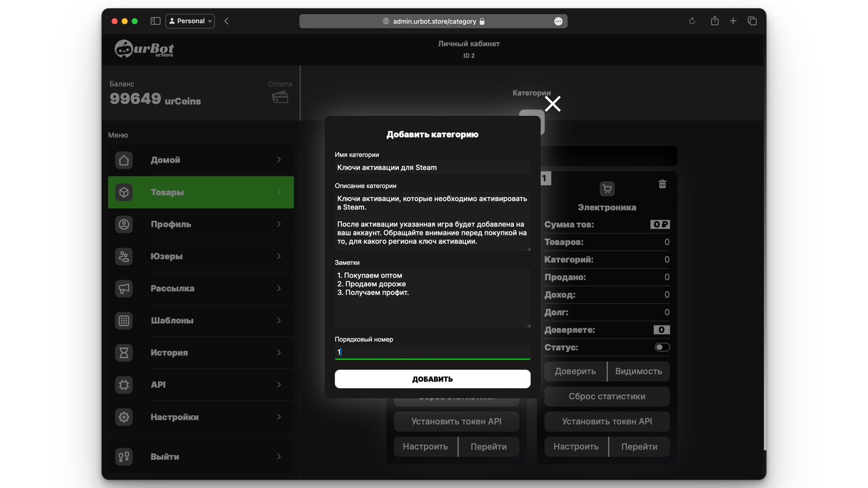Toggle the Статус switch for Электроника
The width and height of the screenshot is (868, 488).
pyautogui.click(x=662, y=347)
